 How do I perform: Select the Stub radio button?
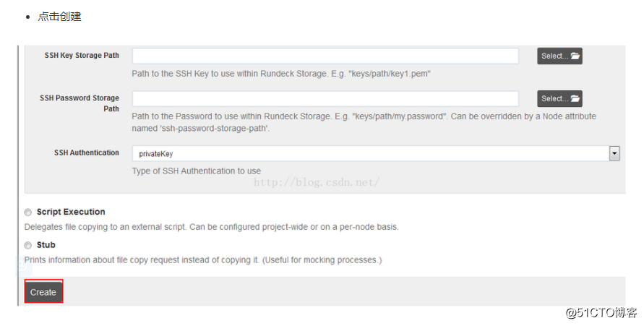tap(28, 245)
